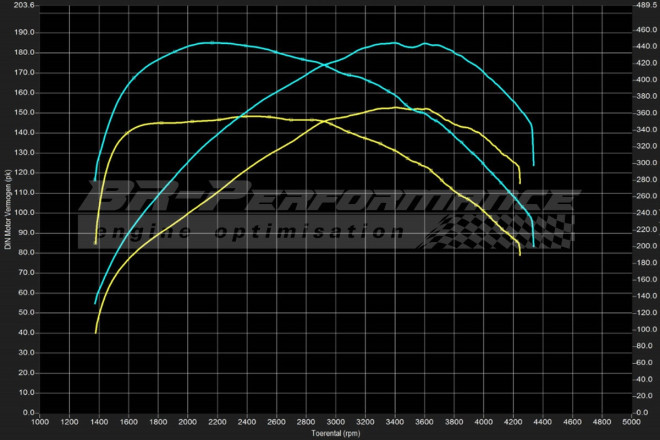The image size is (660, 440).
Task: Click the 'Toerental (rpm)' x-axis title
Action: [x=335, y=433]
